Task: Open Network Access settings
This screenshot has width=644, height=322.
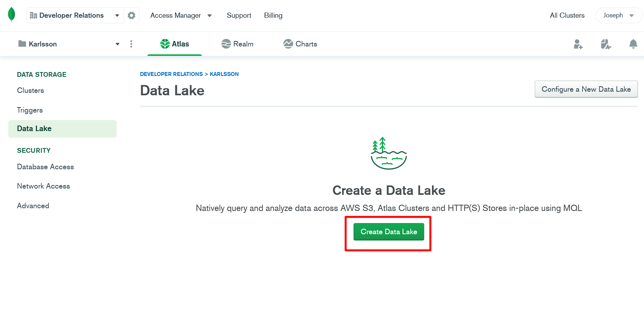Action: [x=43, y=186]
